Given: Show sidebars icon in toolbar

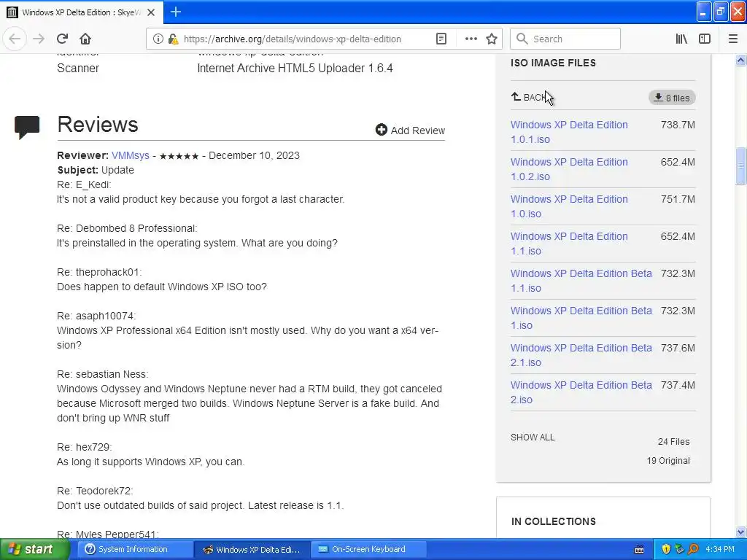Looking at the screenshot, I should pyautogui.click(x=705, y=39).
